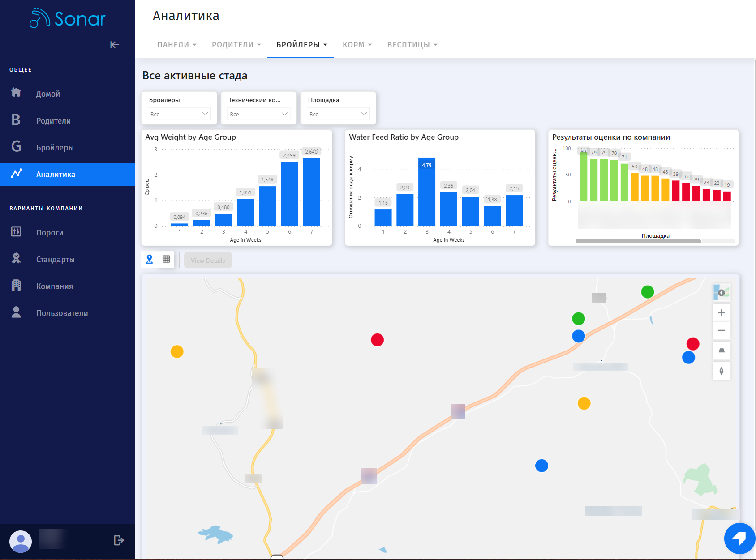Viewport: 756px width, 560px height.
Task: Click the Аналитика chart icon
Action: point(16,173)
